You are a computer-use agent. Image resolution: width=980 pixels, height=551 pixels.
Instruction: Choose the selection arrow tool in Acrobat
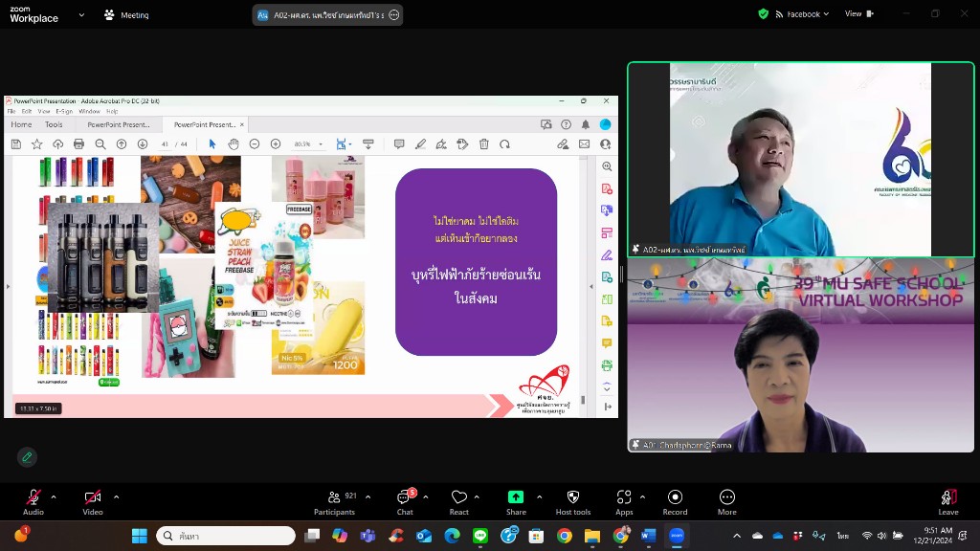point(212,144)
